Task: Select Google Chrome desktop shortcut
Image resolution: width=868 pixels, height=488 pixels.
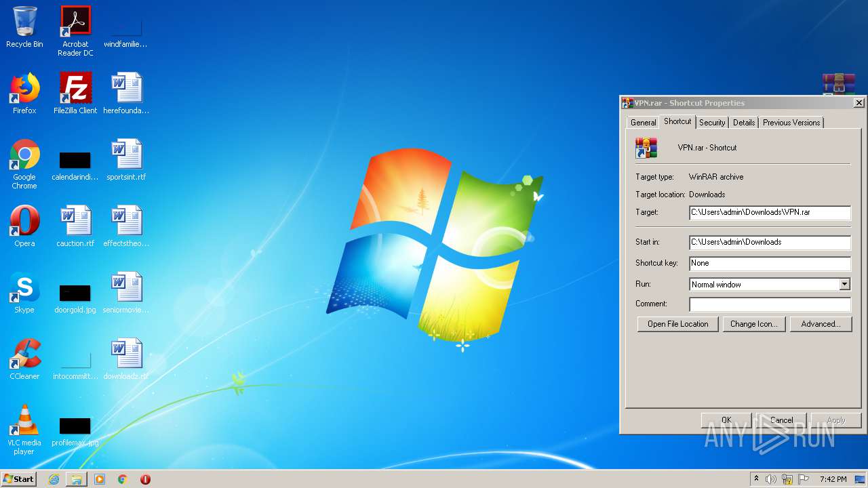Action: [24, 164]
